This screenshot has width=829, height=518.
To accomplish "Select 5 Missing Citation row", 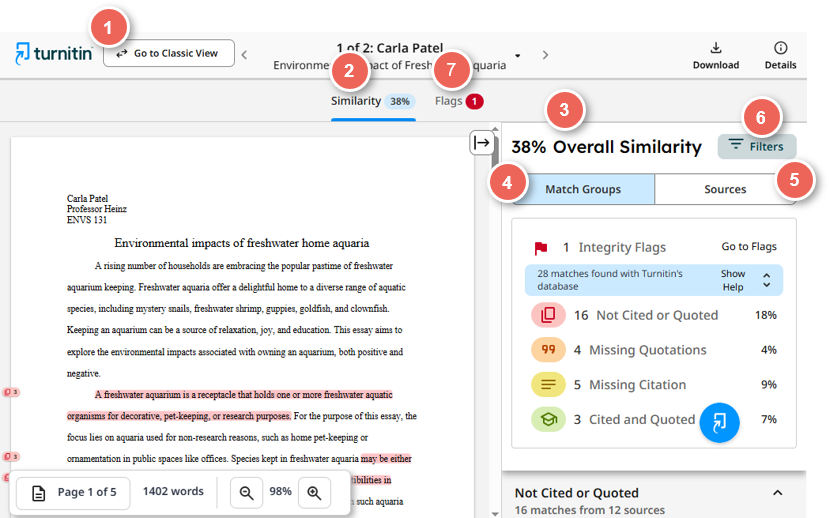I will [653, 385].
